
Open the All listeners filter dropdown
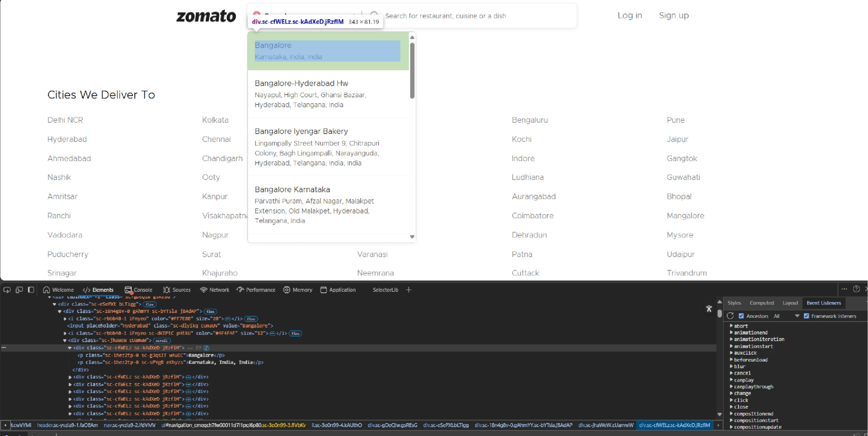pos(787,316)
